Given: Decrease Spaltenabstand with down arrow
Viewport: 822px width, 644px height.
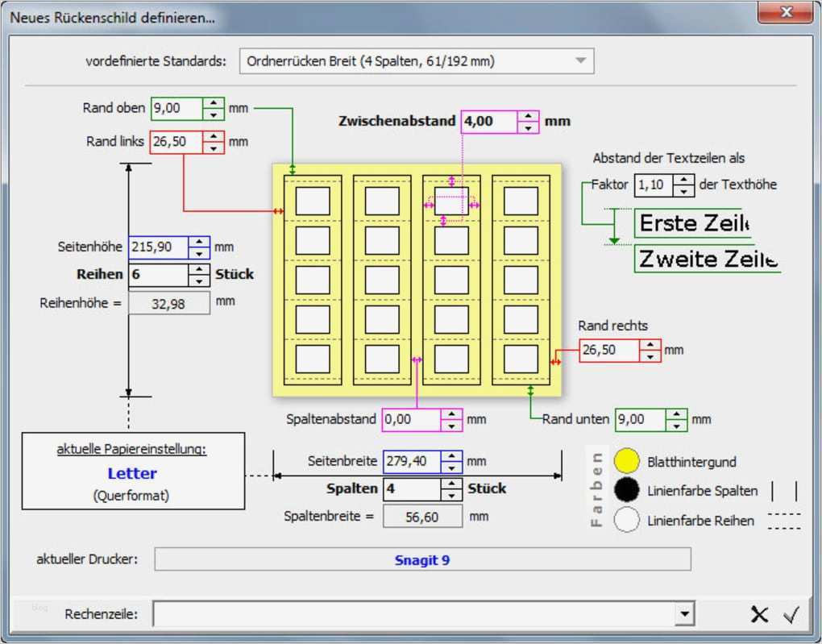Looking at the screenshot, I should (x=451, y=426).
